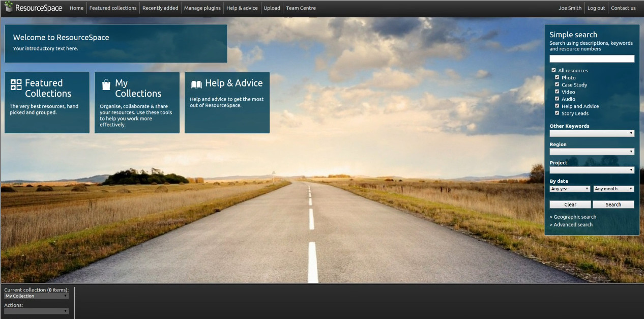Image resolution: width=644 pixels, height=319 pixels.
Task: Open Team Centre
Action: [x=301, y=8]
